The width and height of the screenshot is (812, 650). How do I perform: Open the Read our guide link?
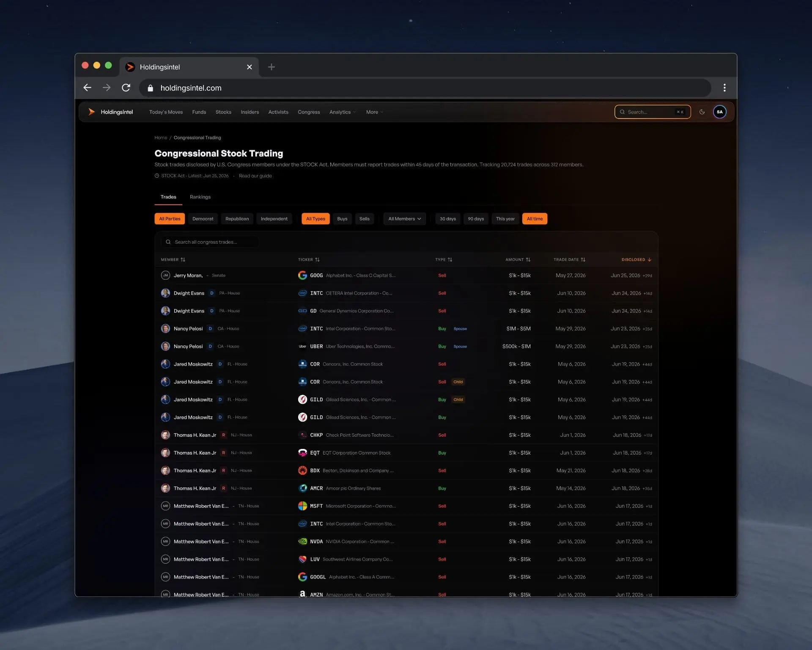pos(255,176)
